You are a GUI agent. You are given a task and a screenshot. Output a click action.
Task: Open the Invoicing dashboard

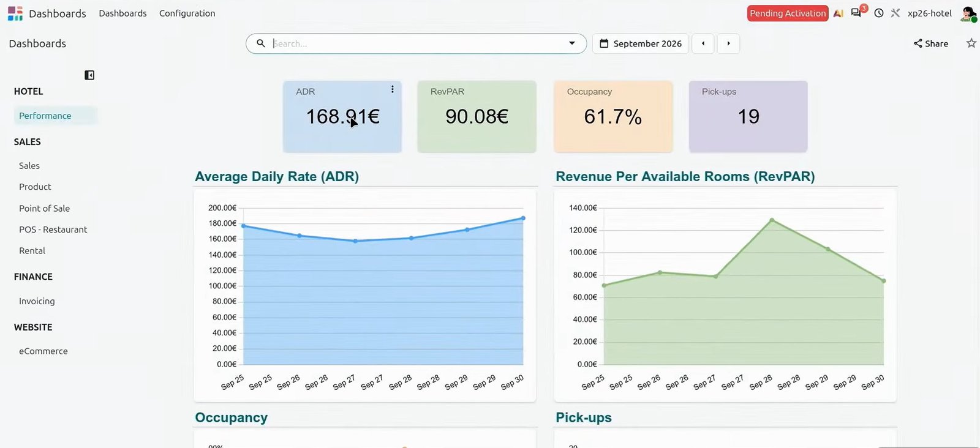37,301
